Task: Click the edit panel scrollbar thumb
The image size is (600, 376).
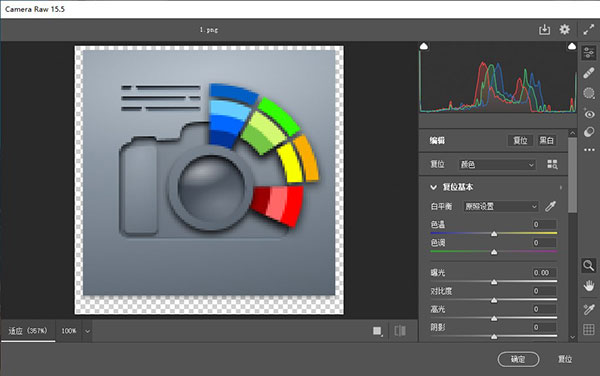Action: pos(572,175)
